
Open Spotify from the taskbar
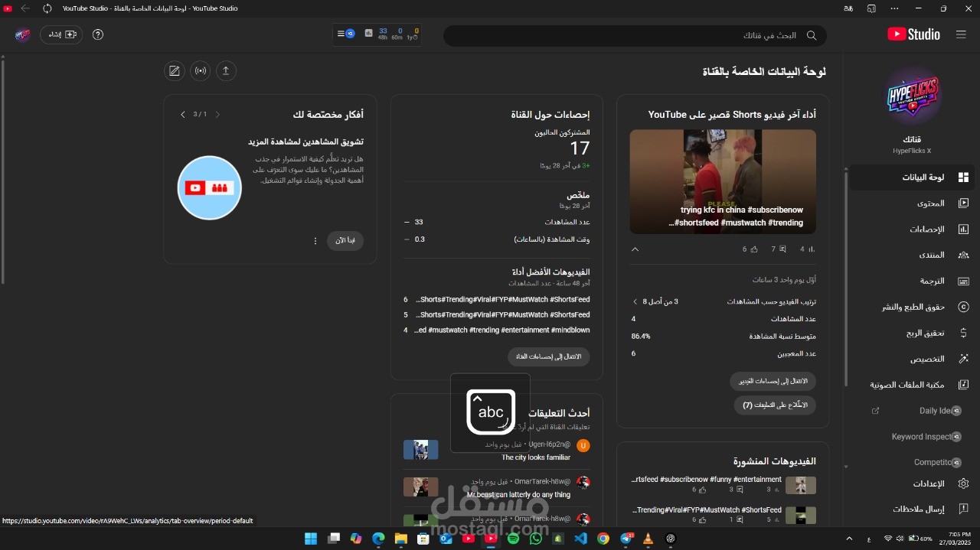(x=513, y=539)
